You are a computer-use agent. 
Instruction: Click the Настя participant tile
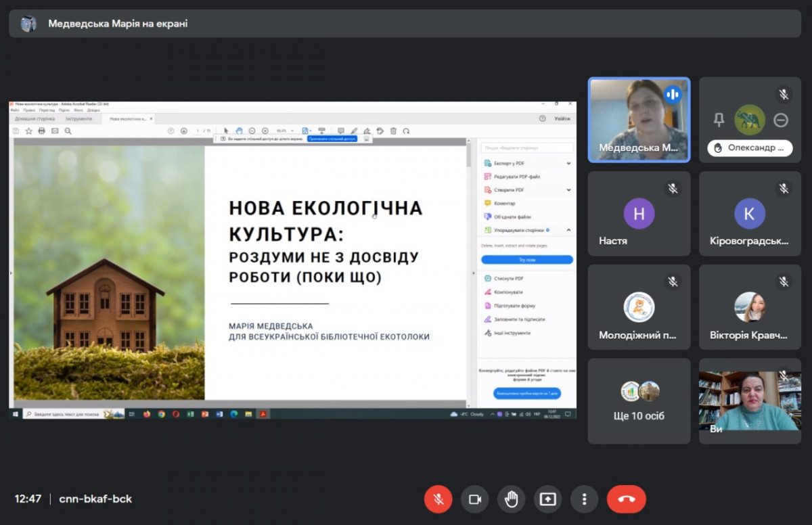point(639,214)
